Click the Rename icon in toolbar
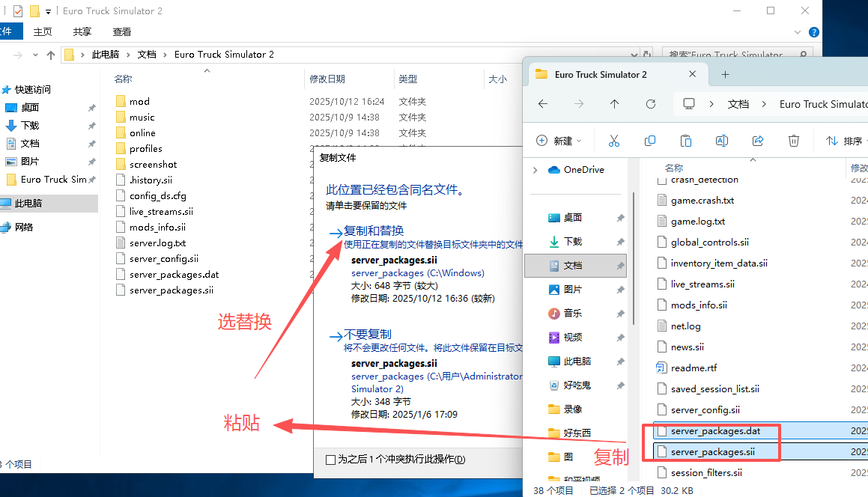Viewport: 868px width, 497px height. point(722,141)
